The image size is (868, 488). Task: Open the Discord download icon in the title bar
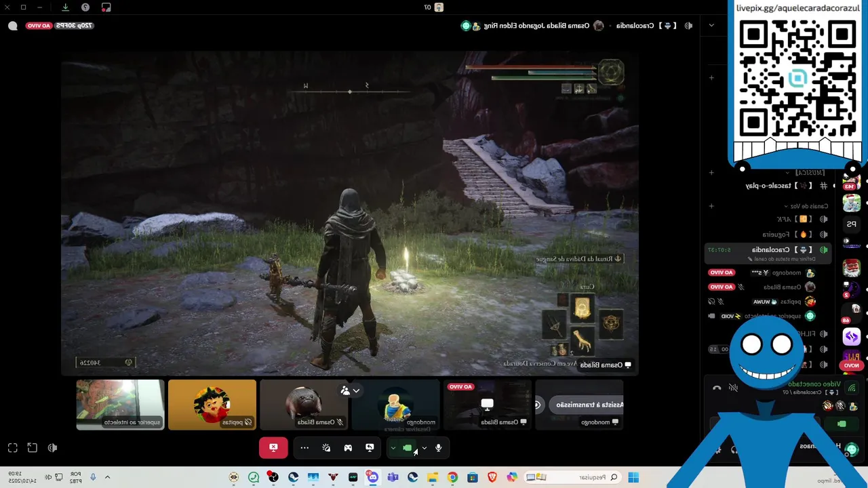coord(65,7)
